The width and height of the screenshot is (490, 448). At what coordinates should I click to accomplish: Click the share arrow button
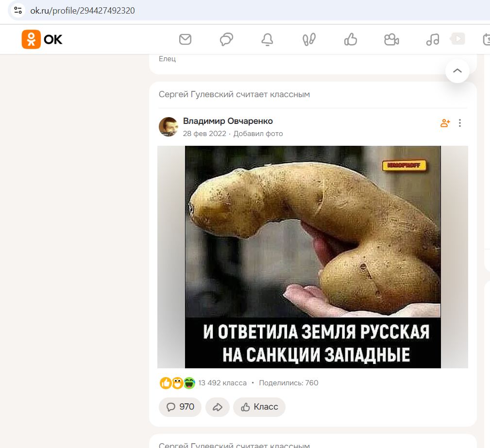point(217,407)
